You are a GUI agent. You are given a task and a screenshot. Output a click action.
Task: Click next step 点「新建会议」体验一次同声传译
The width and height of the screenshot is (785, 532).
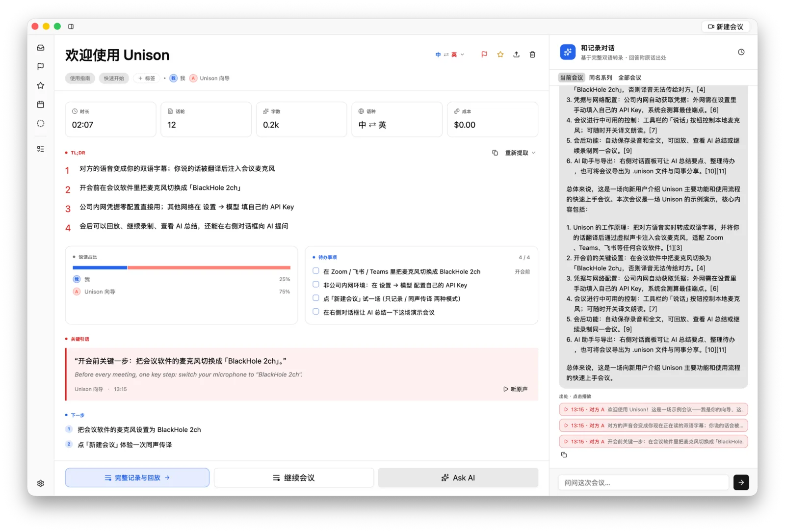point(125,445)
